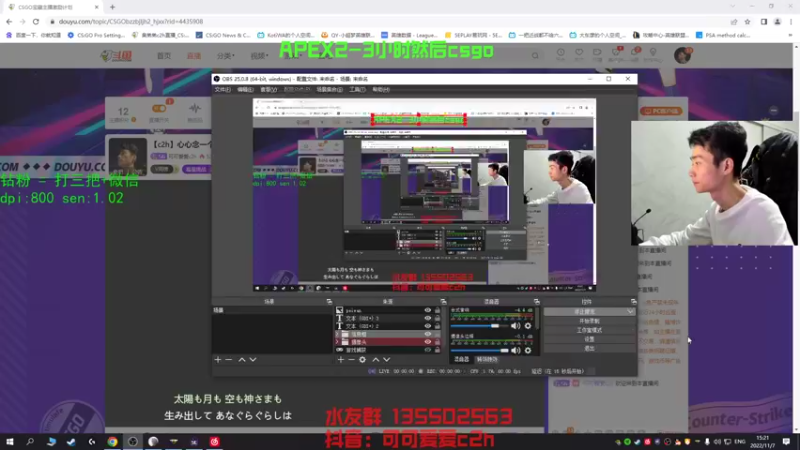This screenshot has height=450, width=800.
Task: Click 退出 in OBS controls panel
Action: [x=589, y=348]
